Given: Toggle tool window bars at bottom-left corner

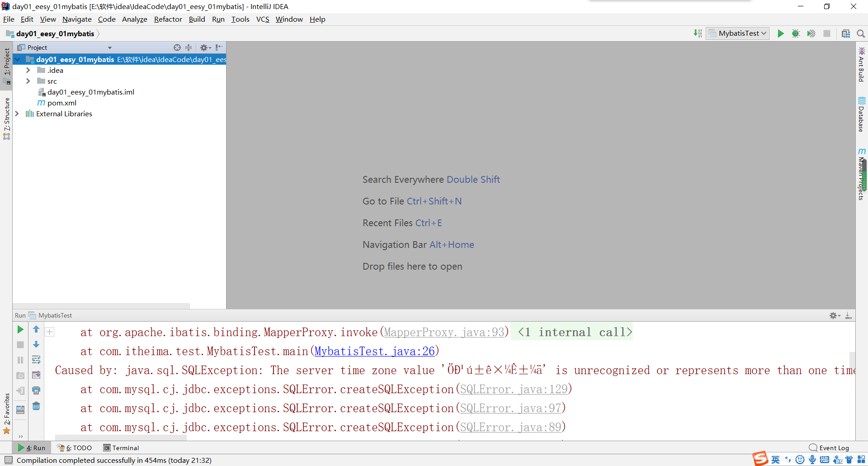Looking at the screenshot, I should 8,460.
